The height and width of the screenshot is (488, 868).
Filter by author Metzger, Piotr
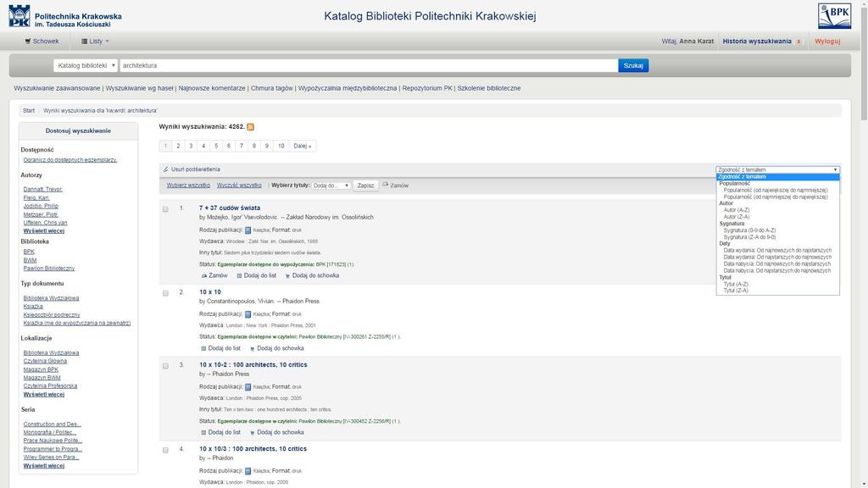tap(41, 214)
